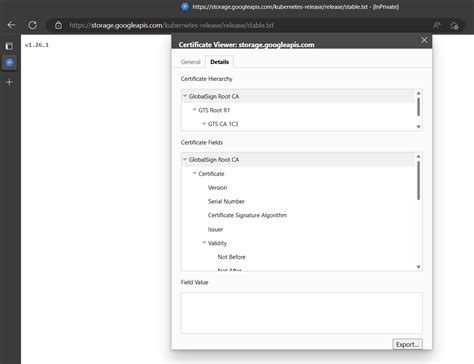Select the Serial Number field
Viewport: 474px width, 364px height.
pyautogui.click(x=226, y=201)
